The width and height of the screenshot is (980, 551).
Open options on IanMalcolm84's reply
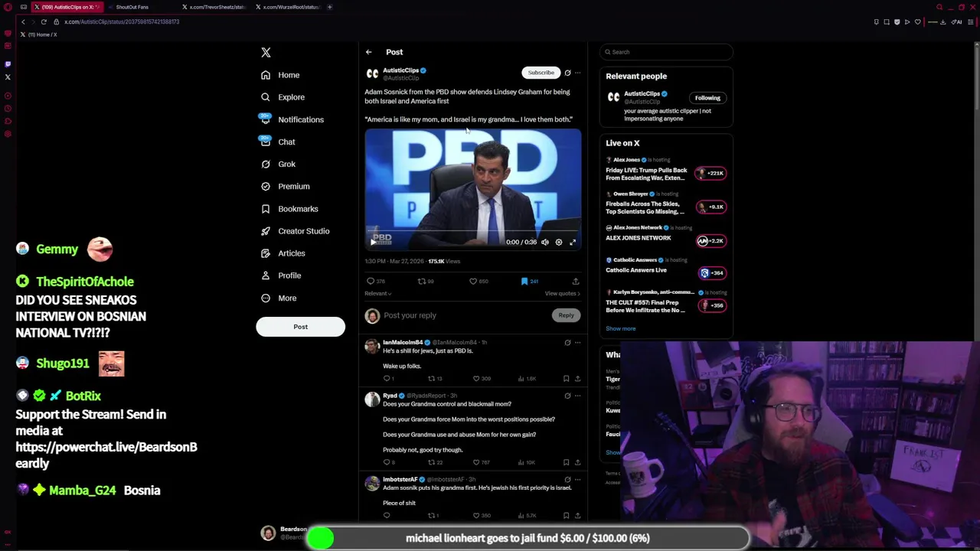[577, 342]
